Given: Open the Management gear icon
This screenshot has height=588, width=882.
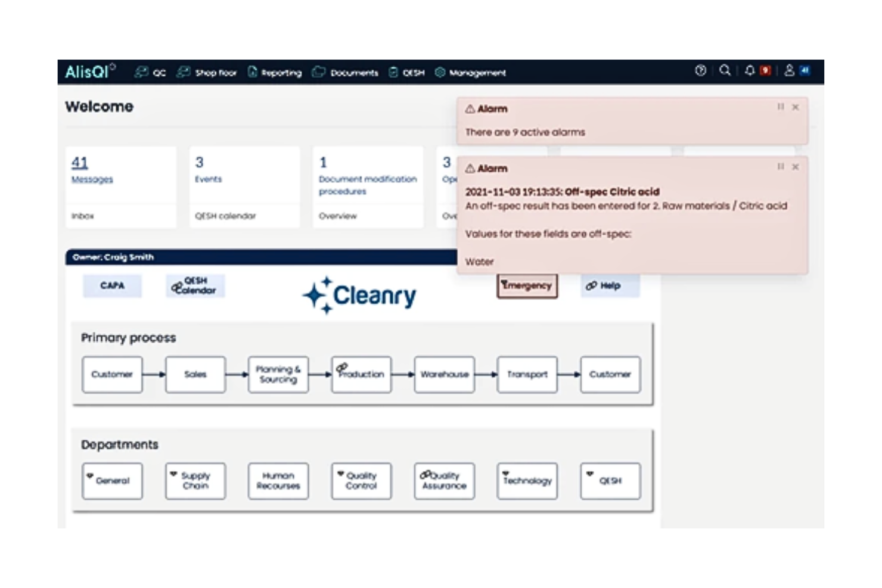Looking at the screenshot, I should point(440,72).
